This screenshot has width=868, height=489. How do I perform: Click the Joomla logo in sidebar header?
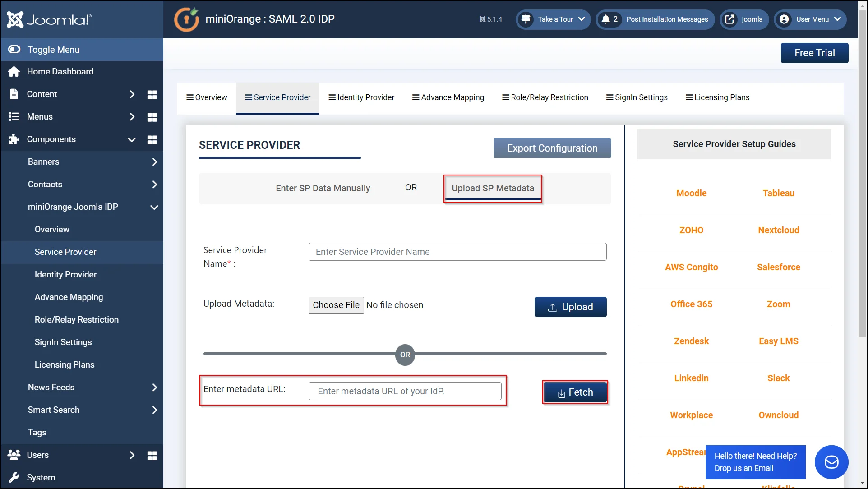pyautogui.click(x=49, y=19)
